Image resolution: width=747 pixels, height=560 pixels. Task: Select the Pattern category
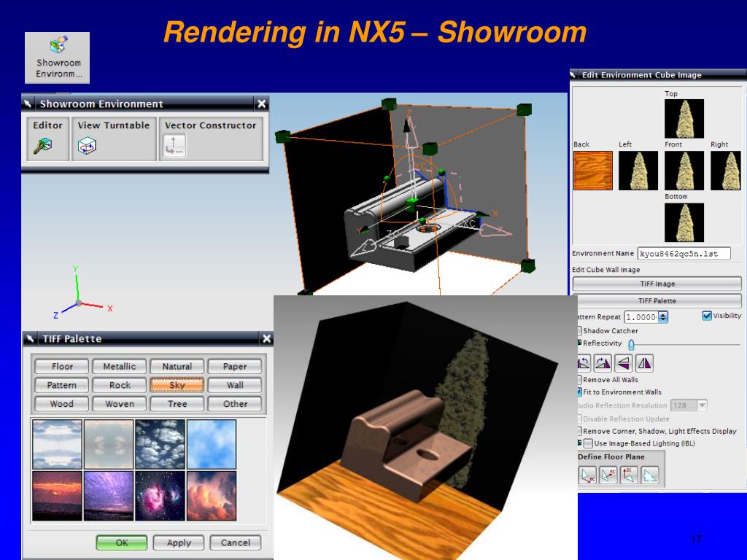pos(62,385)
